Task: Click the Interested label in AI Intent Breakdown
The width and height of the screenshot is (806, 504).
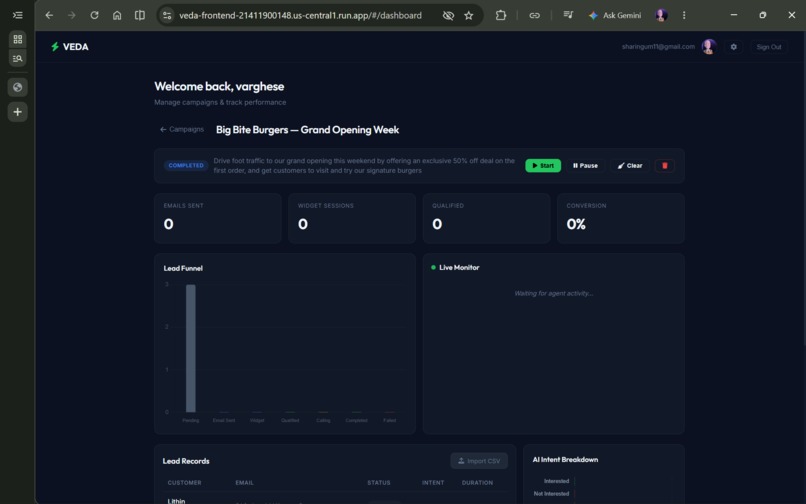Action: click(556, 481)
